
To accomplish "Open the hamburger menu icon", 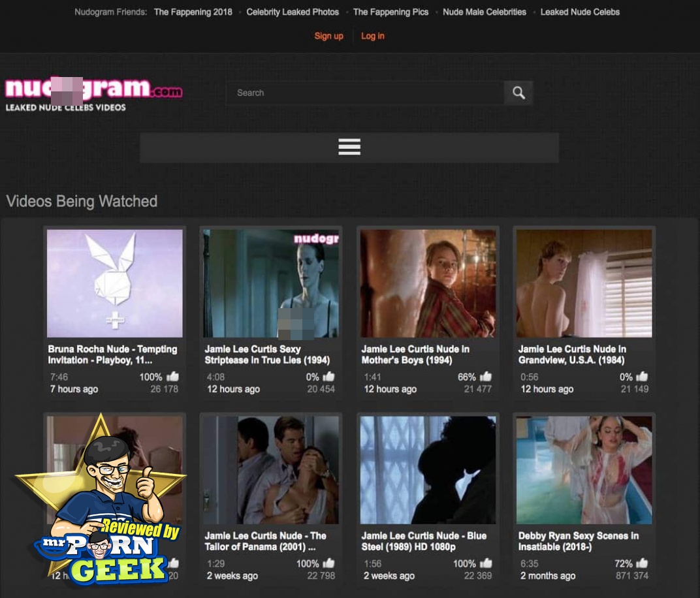I will pos(349,147).
